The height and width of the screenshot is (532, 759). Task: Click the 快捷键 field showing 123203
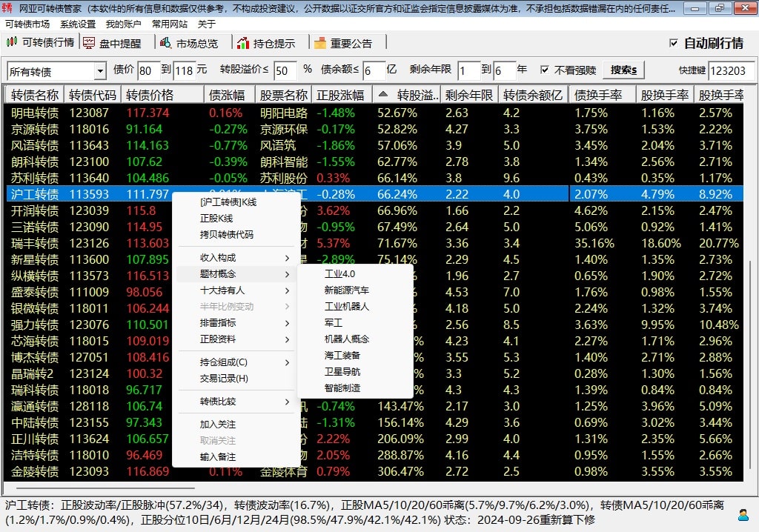click(x=731, y=70)
